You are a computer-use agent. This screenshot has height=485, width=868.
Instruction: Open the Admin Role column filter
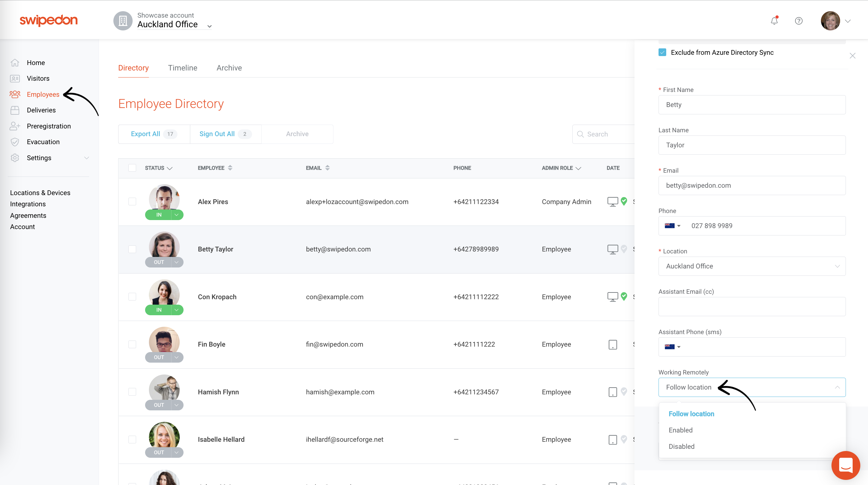[578, 168]
